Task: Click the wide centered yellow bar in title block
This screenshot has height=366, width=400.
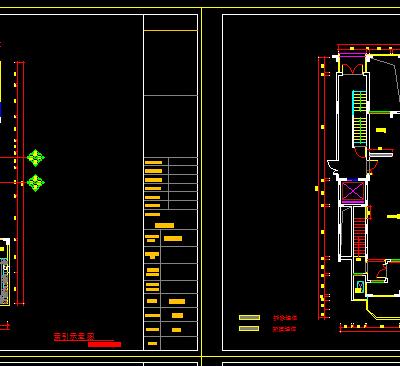Action: (x=164, y=226)
